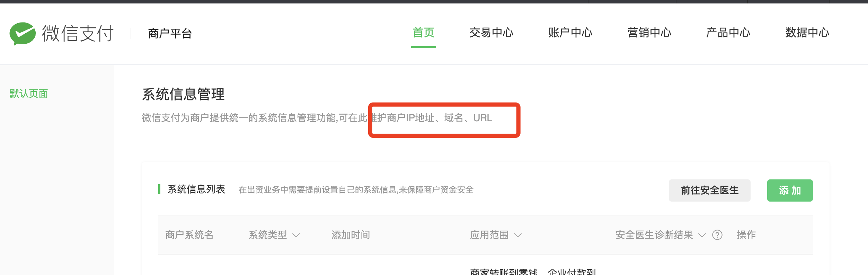Image resolution: width=868 pixels, height=275 pixels.
Task: Click the 微信支付 logo text
Action: [x=78, y=34]
